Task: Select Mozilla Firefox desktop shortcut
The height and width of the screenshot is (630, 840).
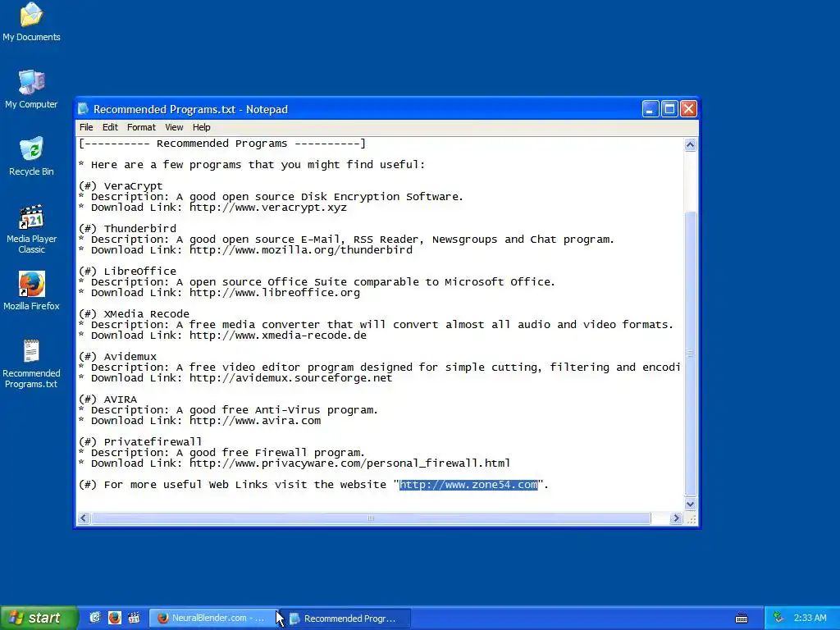Action: click(31, 291)
